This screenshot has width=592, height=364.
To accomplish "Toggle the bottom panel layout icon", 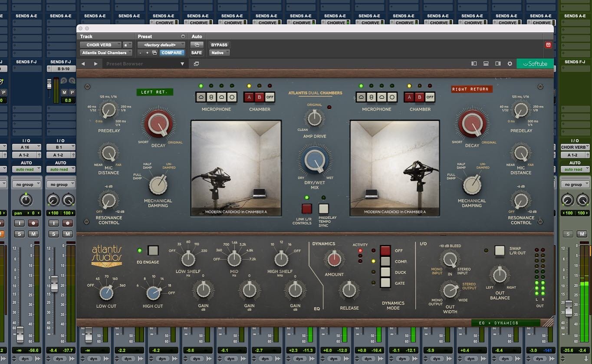I will click(x=486, y=64).
